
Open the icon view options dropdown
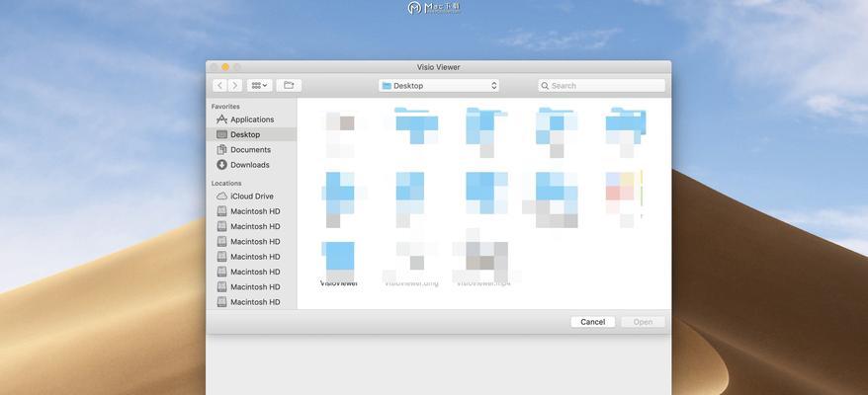tap(260, 86)
